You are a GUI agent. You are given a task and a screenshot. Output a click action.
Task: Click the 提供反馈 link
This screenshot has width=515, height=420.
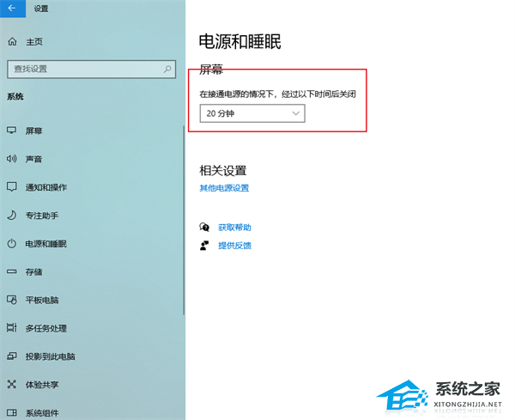pos(234,246)
